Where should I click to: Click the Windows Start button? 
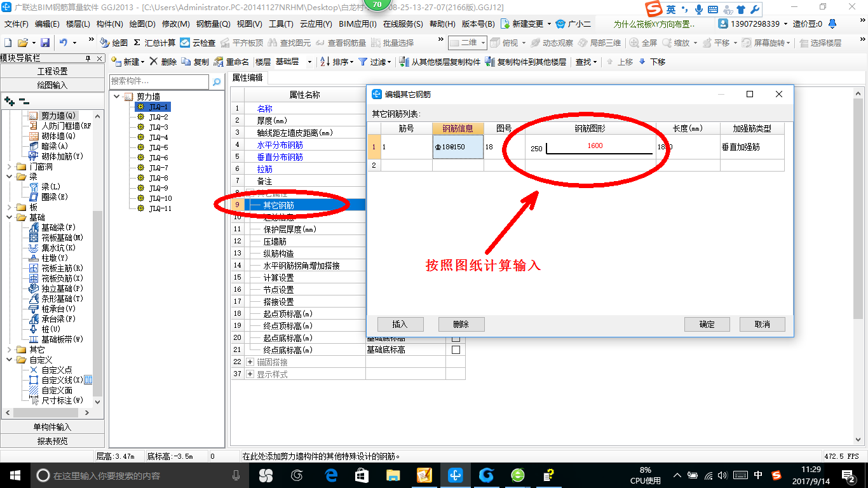tap(15, 475)
